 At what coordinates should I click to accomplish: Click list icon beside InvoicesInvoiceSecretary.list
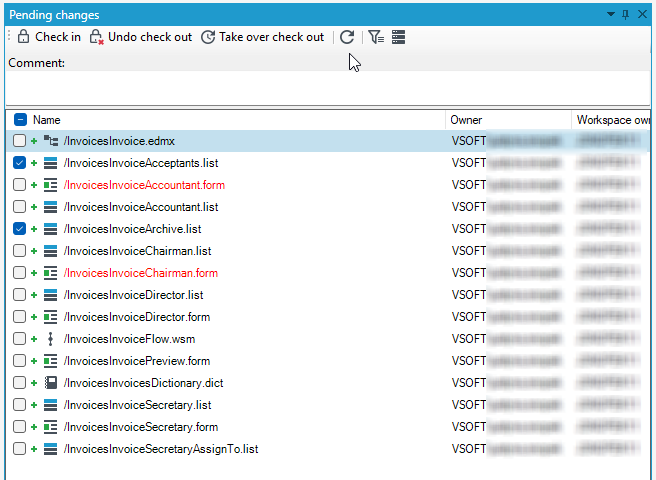pyautogui.click(x=51, y=405)
